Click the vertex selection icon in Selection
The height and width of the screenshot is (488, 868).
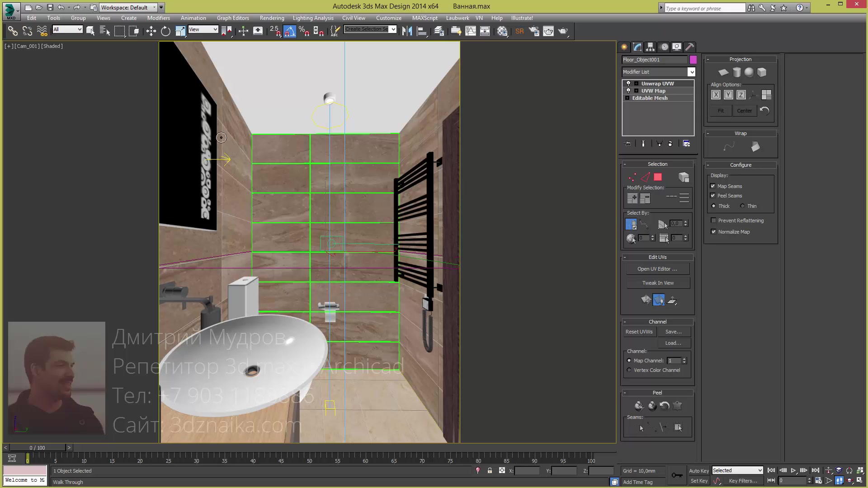coord(631,177)
